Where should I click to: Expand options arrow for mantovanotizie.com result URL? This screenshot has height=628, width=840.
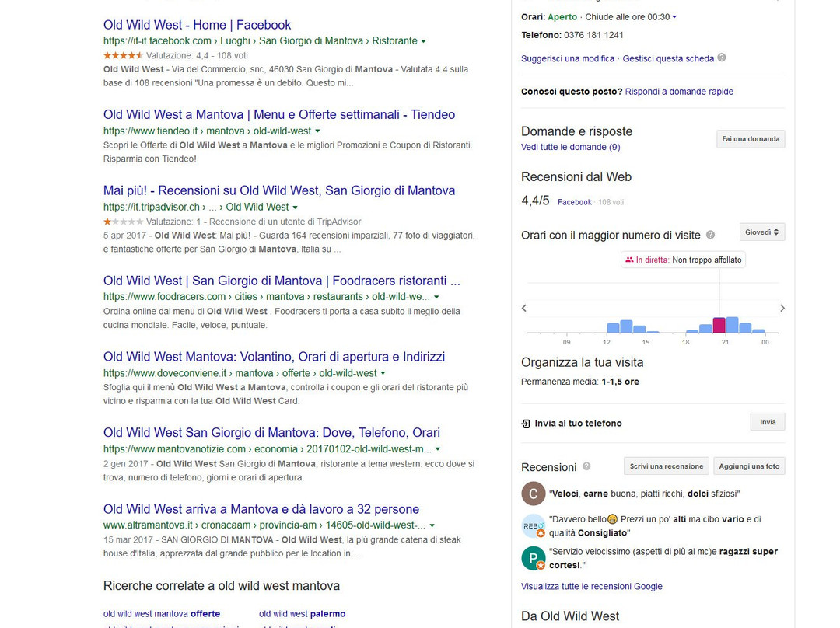(438, 449)
